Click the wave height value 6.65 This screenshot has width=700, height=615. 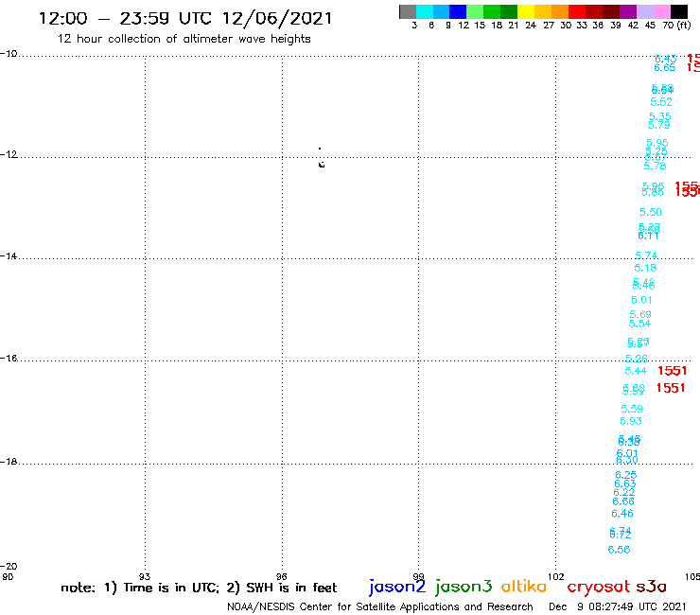(664, 68)
